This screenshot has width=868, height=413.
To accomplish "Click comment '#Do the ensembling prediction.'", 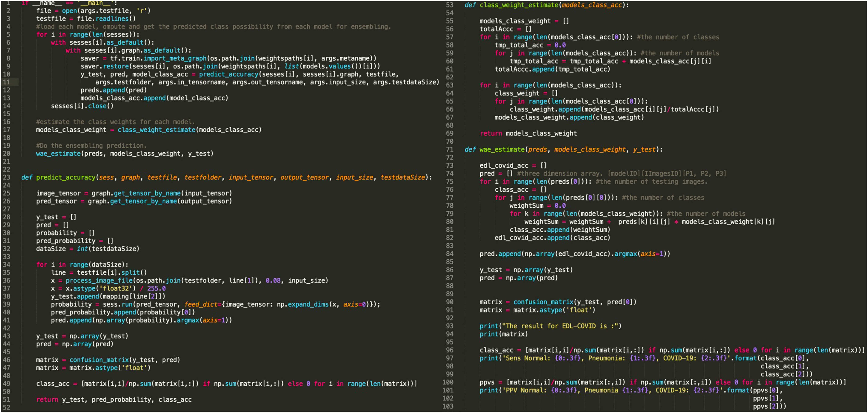I will [x=91, y=146].
